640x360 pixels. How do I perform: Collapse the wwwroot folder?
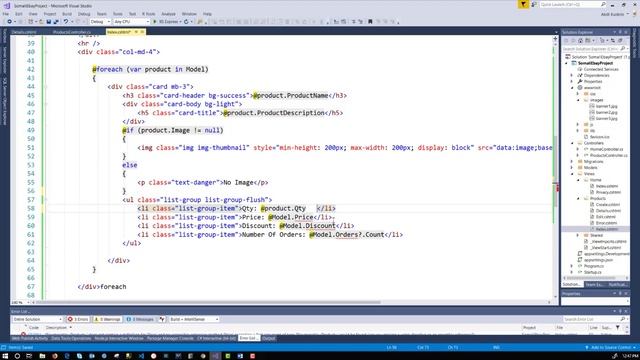coord(572,88)
